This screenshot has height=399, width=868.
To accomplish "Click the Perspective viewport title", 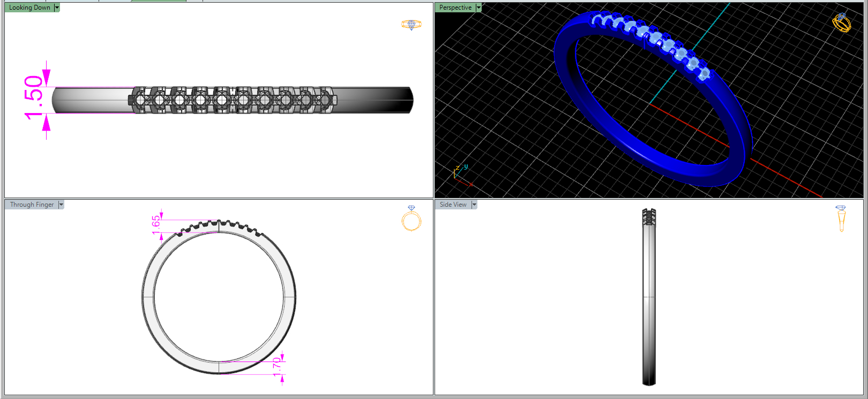I will coord(455,7).
